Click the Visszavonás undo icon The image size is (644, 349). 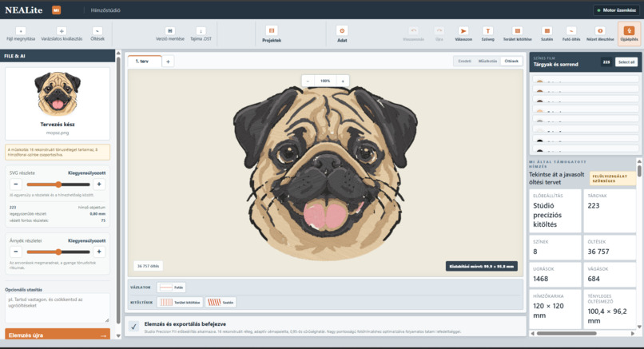414,31
